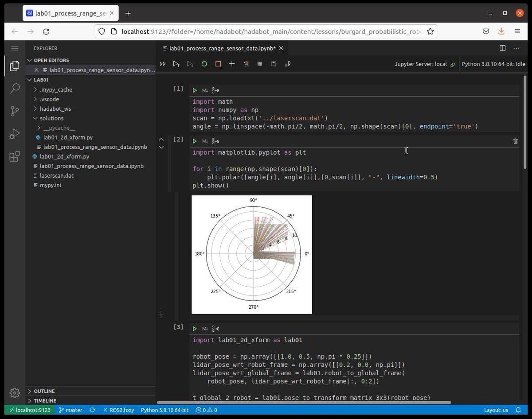Reload the browser page
Screen dimensions: 532x419
[x=46, y=31]
